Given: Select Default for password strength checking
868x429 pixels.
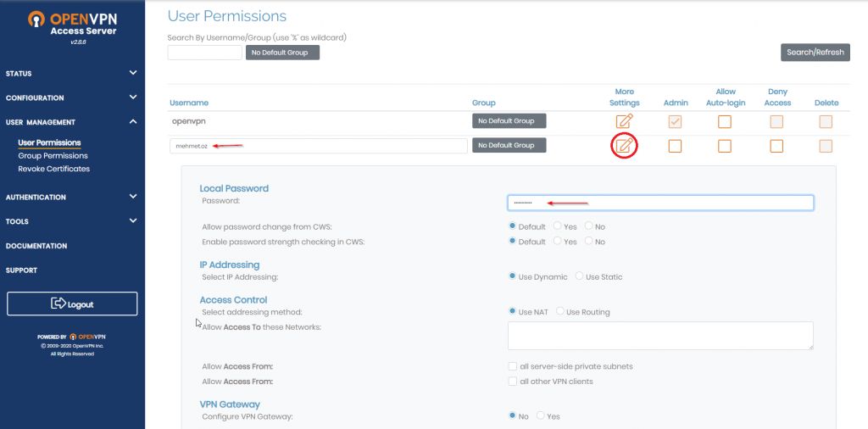Looking at the screenshot, I should point(512,242).
